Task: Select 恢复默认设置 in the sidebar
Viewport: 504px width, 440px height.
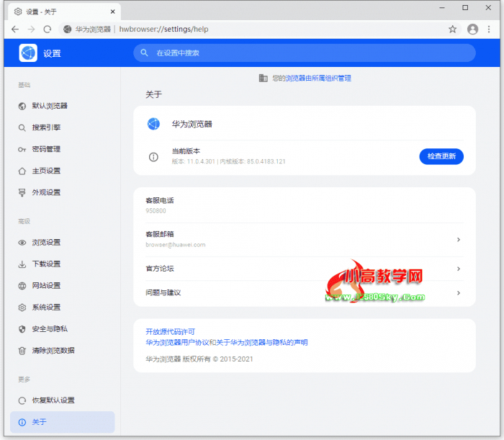Action: (x=63, y=400)
